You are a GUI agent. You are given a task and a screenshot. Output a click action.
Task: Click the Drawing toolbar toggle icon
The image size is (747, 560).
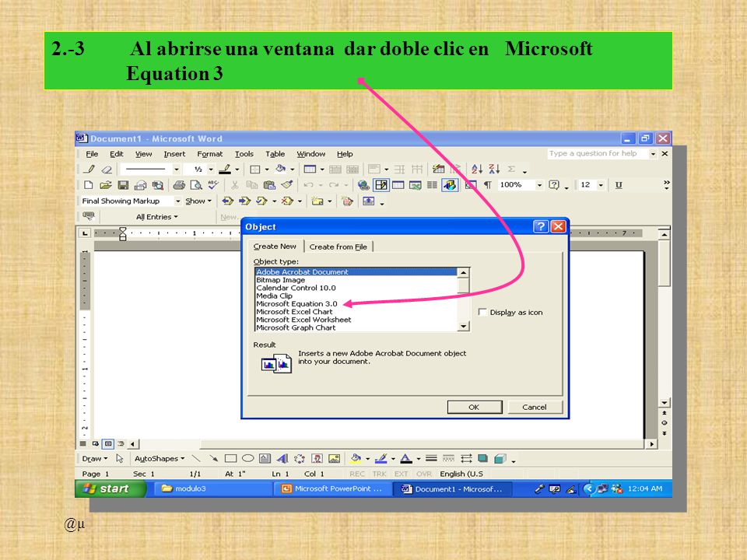click(x=450, y=185)
